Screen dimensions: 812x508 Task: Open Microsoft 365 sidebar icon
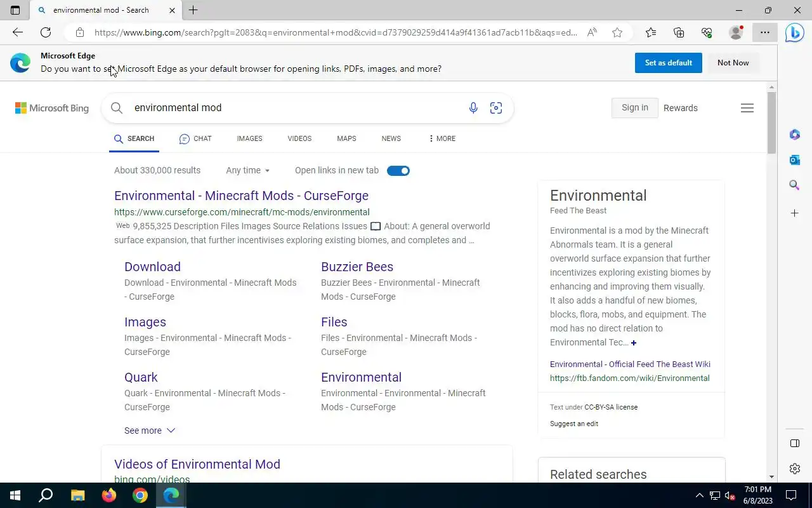coord(795,135)
